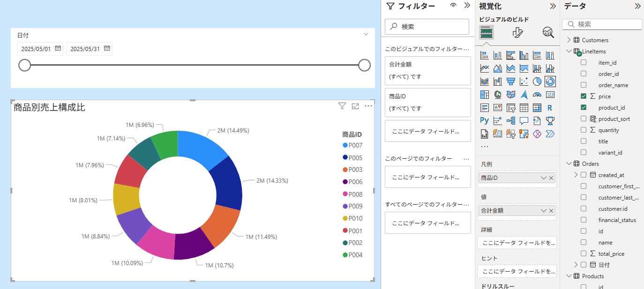
Task: Collapse the フィルター pane with double chevron
Action: pos(467,6)
